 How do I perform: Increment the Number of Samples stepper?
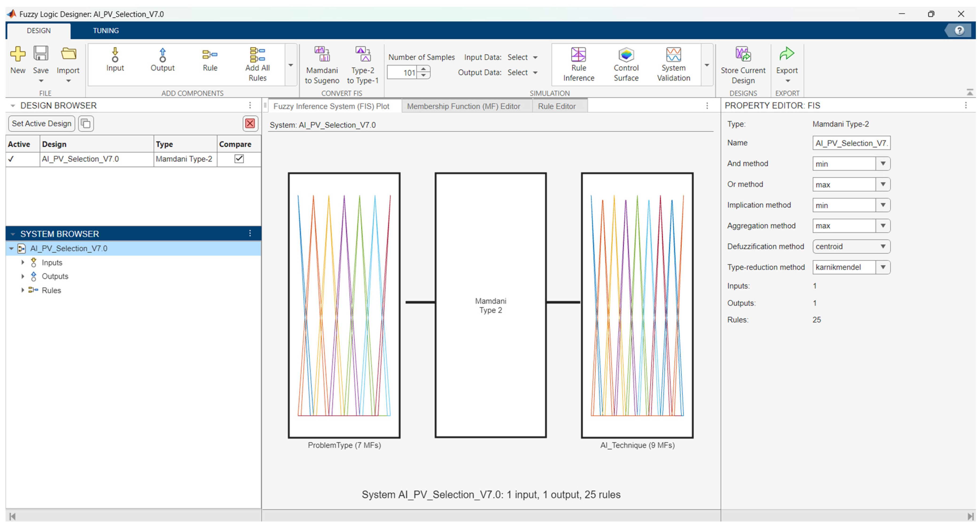pyautogui.click(x=424, y=69)
